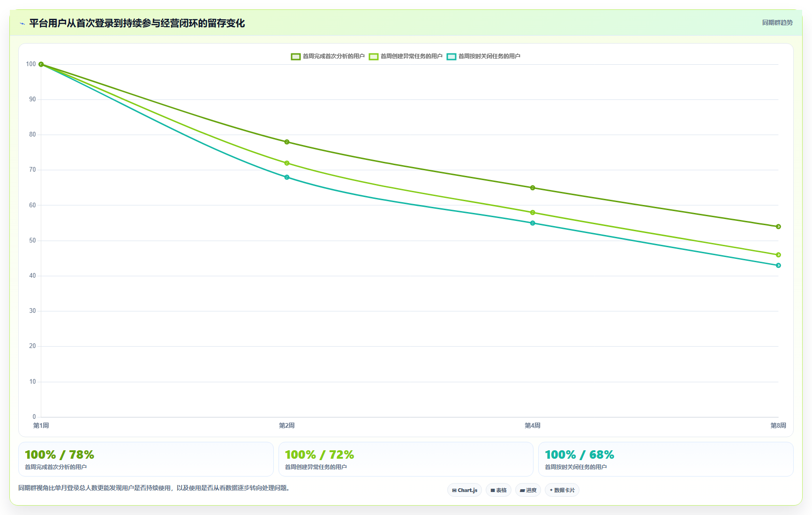Click the teal point at 第4周 (55)
812x515 pixels.
[x=533, y=223]
